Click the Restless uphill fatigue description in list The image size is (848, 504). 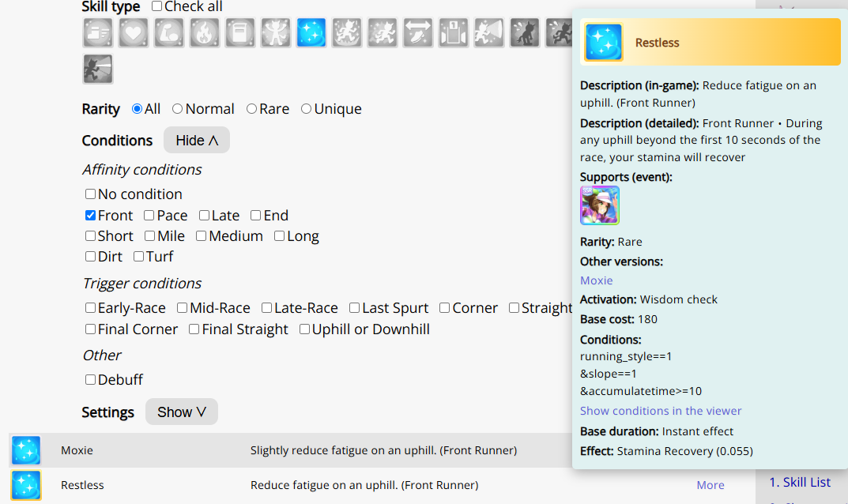[364, 485]
